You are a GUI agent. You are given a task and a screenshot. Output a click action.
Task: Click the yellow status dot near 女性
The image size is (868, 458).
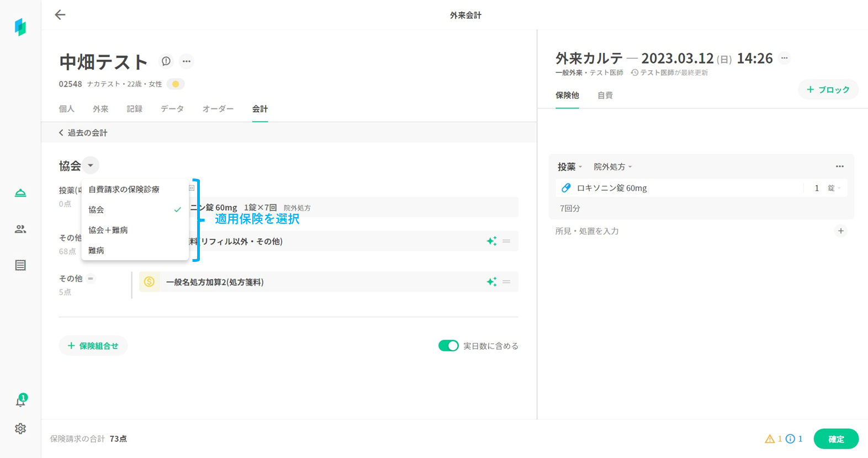click(x=176, y=84)
